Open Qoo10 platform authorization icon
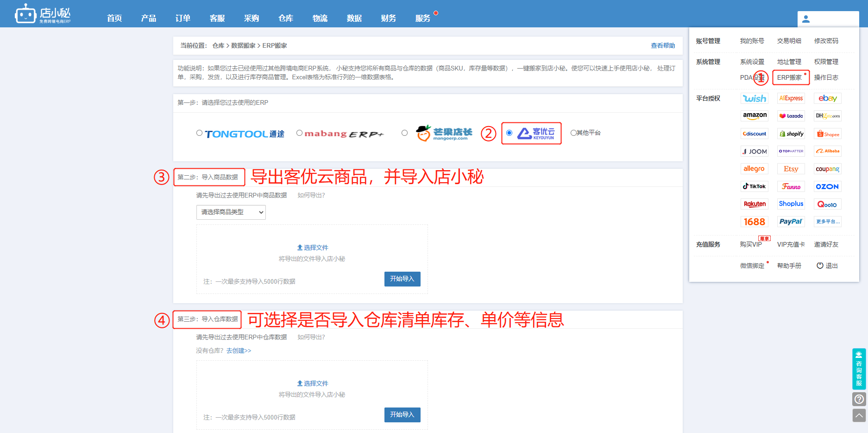 click(828, 204)
